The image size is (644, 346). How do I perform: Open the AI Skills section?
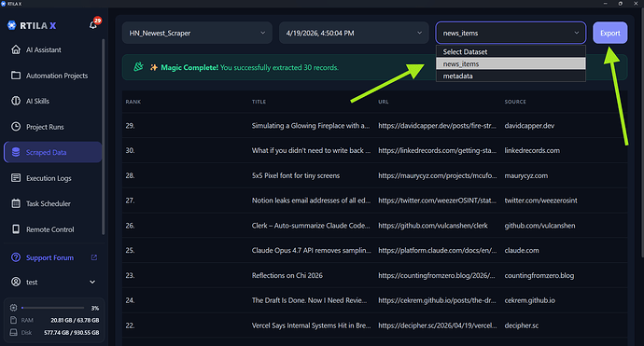coord(52,101)
